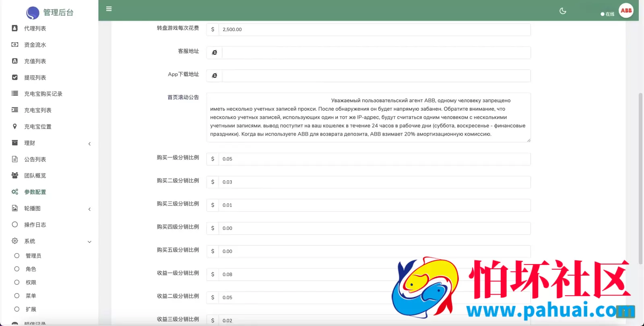Open the 团队概览 menu item

(35, 176)
